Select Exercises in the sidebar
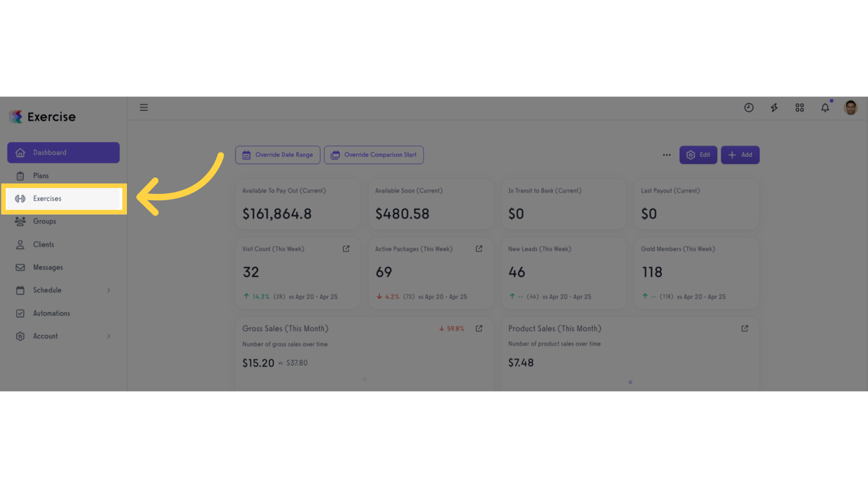 [48, 199]
